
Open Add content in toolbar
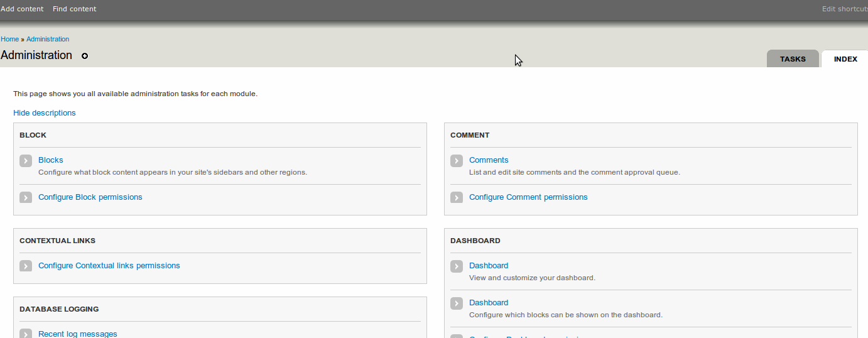[22, 9]
